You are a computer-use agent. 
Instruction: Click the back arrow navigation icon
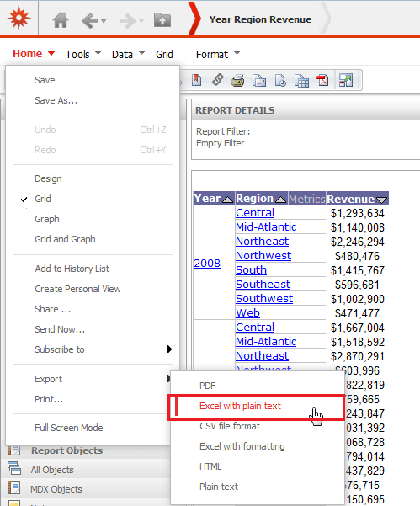(x=90, y=21)
